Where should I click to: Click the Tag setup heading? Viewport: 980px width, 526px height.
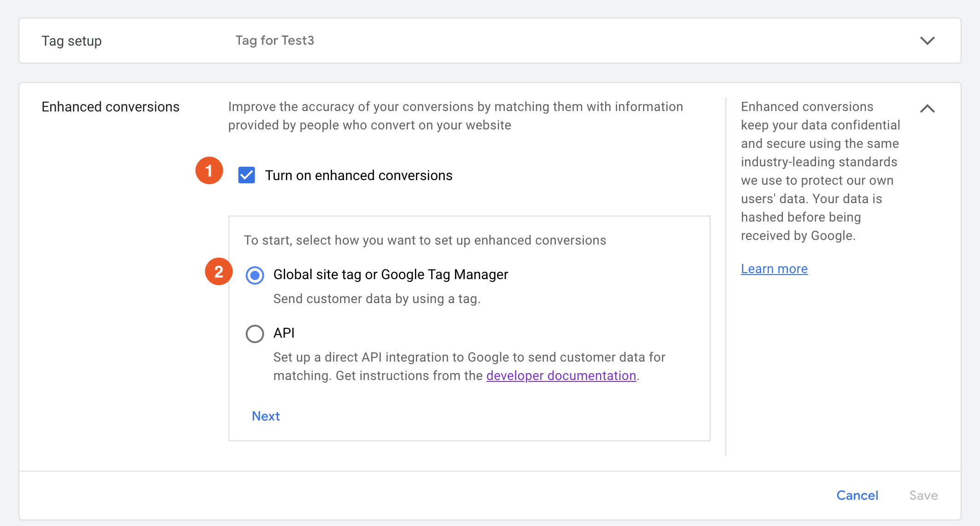pyautogui.click(x=71, y=41)
